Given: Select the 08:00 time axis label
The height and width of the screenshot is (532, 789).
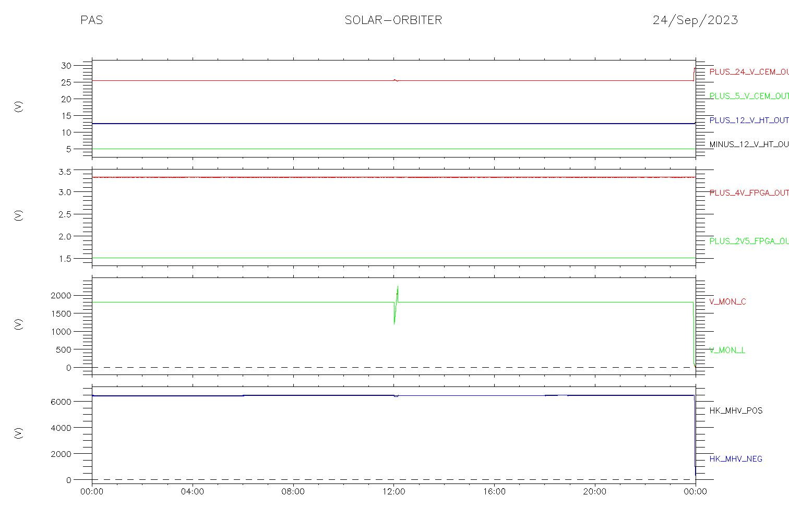Looking at the screenshot, I should point(293,492).
